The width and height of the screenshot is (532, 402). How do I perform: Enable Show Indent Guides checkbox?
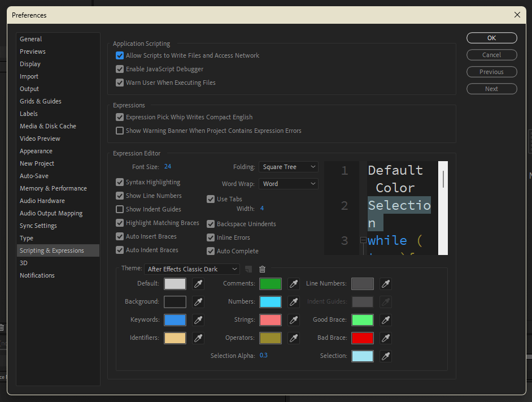tap(120, 209)
